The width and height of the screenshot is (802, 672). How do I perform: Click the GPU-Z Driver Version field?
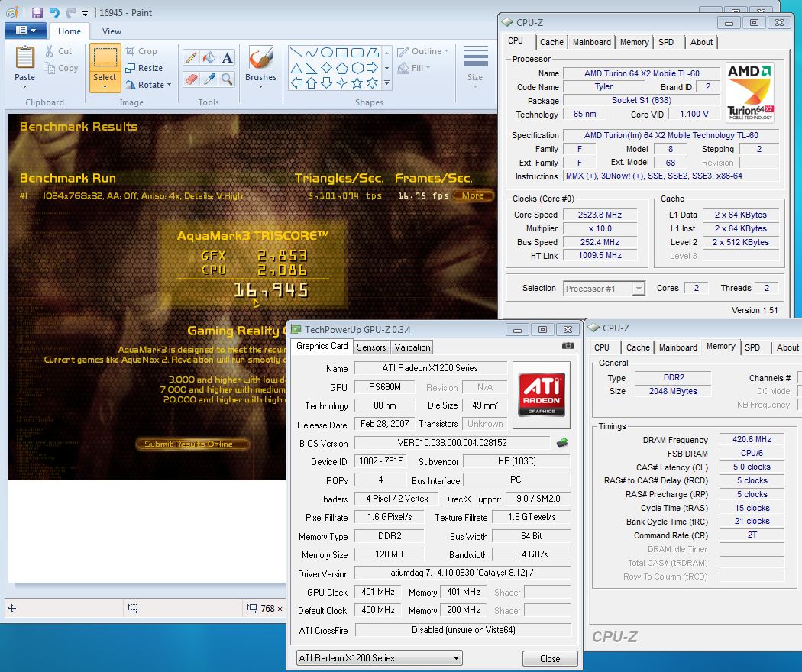point(462,573)
